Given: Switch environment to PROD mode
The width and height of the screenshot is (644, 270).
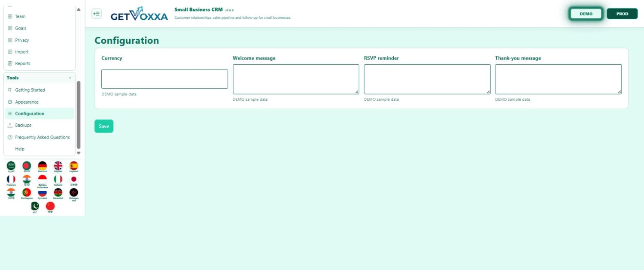Looking at the screenshot, I should [622, 14].
